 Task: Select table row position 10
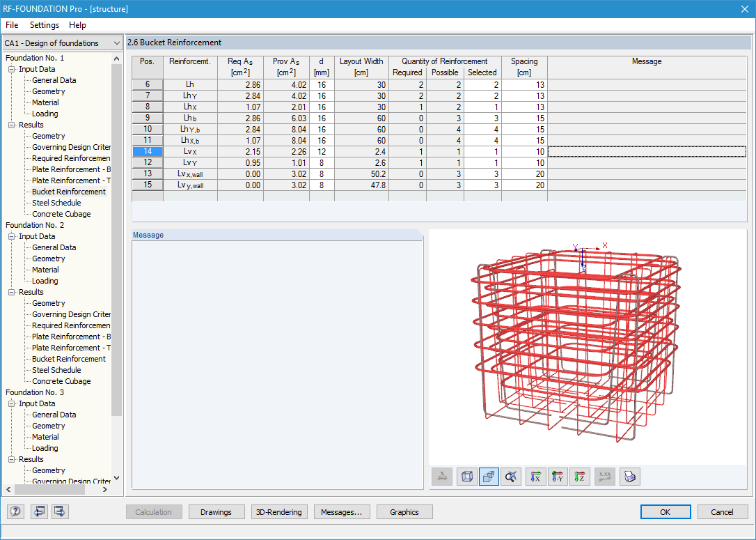pyautogui.click(x=148, y=129)
